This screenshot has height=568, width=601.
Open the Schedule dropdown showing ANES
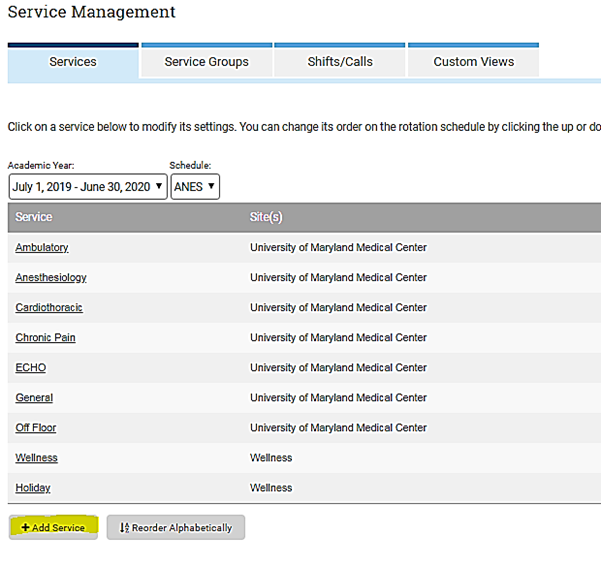[195, 187]
